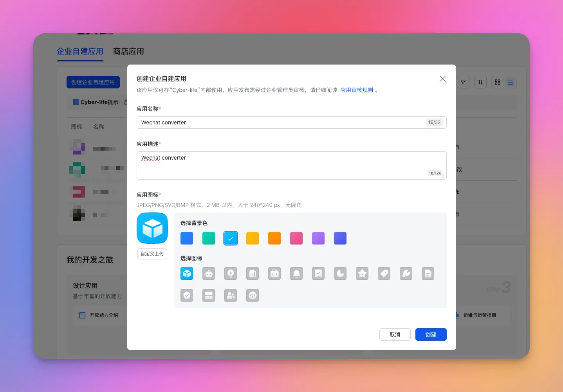The width and height of the screenshot is (563, 392).
Task: Choose the yellow background color
Action: coord(253,238)
